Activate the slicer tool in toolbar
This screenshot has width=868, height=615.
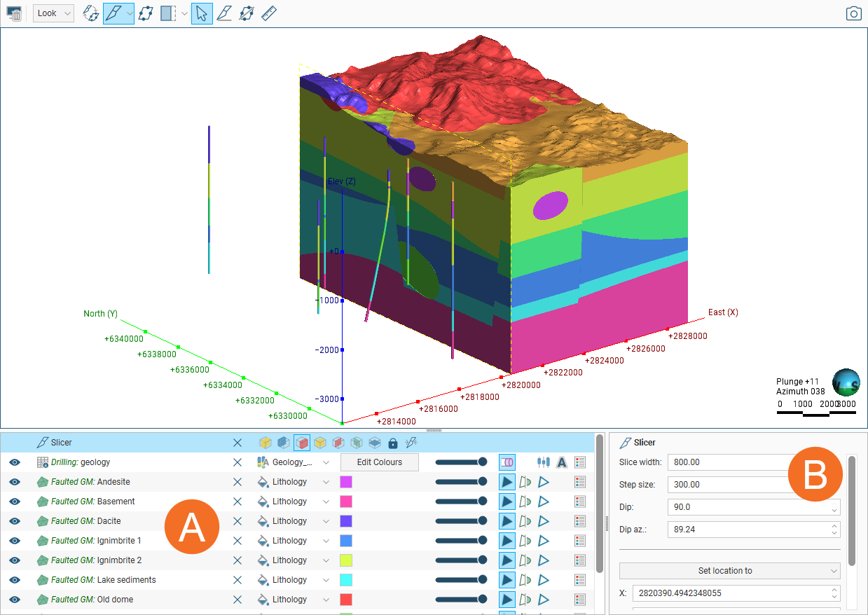click(113, 13)
